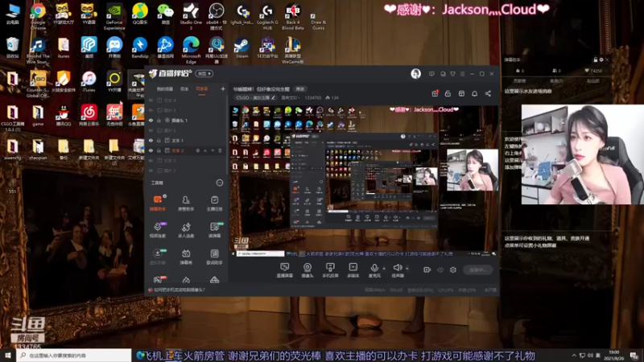The width and height of the screenshot is (644, 362).
Task: Add a 多媒体 media source
Action: coord(353,270)
